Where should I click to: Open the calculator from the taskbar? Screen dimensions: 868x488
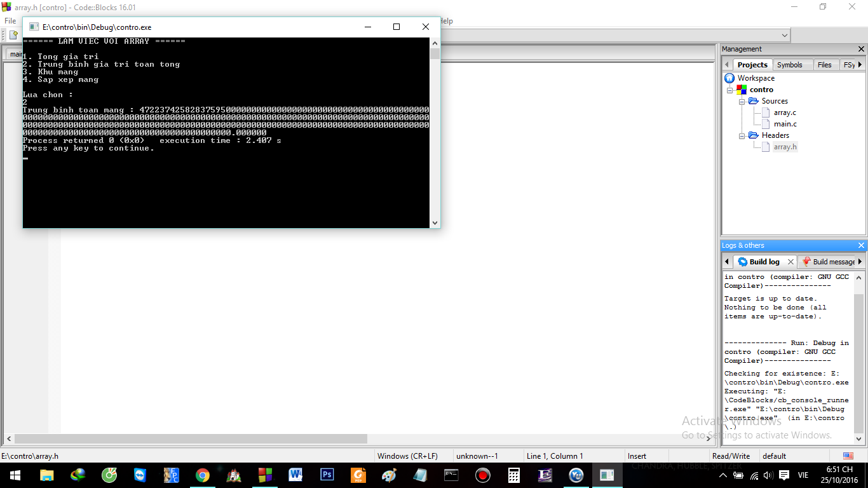click(514, 475)
